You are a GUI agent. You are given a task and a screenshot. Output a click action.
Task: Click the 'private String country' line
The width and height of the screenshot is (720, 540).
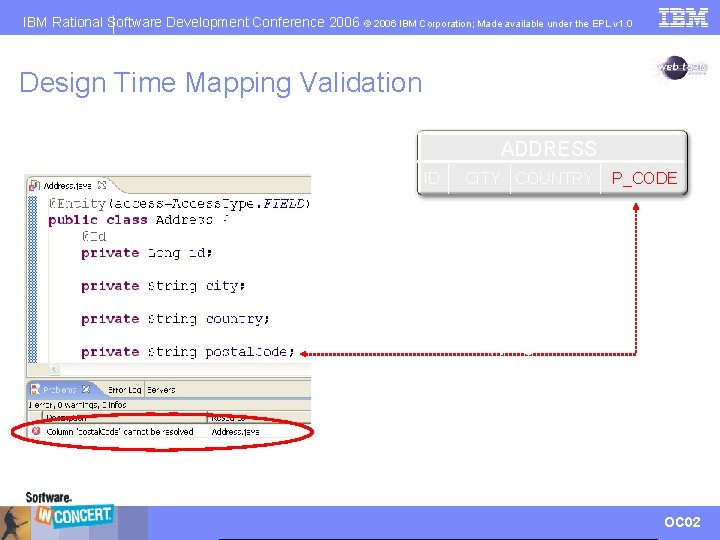coord(175,319)
